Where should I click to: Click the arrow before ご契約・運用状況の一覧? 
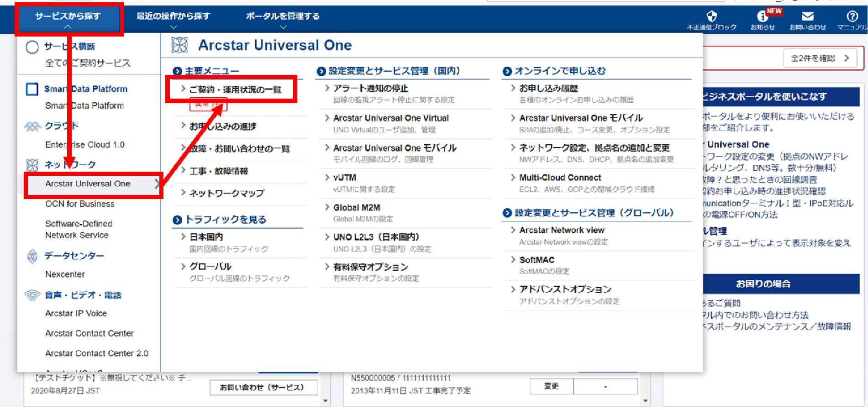[183, 89]
